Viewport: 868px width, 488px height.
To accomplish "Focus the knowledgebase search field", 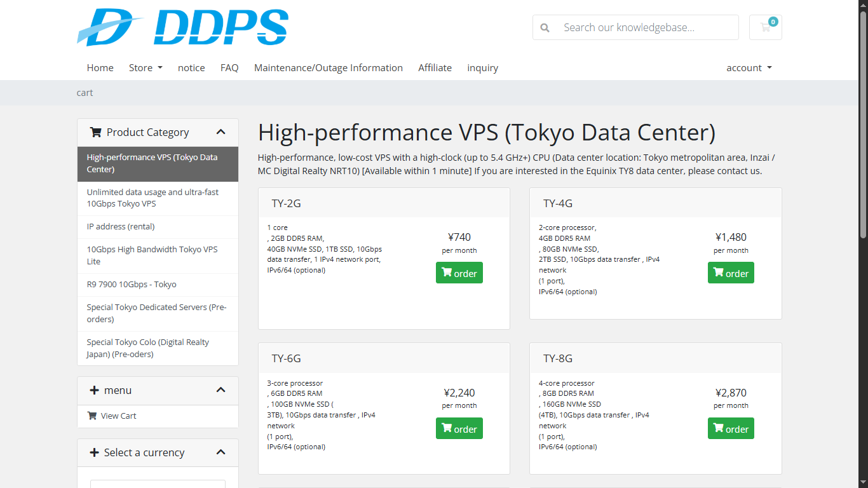I will click(648, 27).
